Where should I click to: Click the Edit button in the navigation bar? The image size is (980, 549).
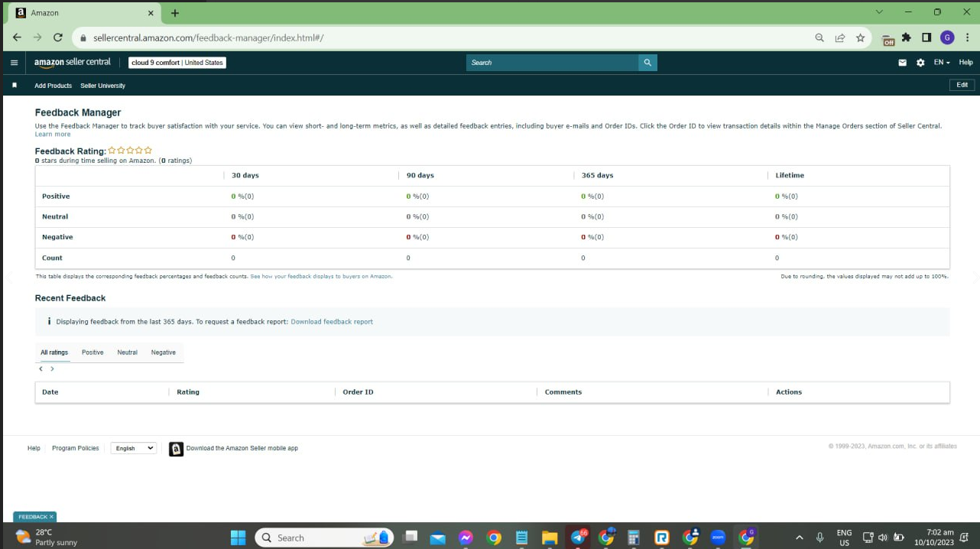click(962, 85)
